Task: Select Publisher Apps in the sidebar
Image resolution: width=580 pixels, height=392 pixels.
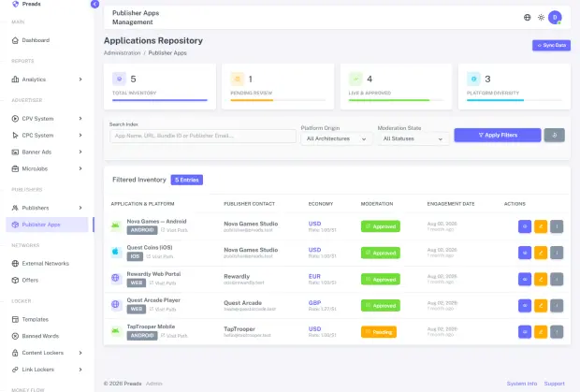Action: (47, 225)
